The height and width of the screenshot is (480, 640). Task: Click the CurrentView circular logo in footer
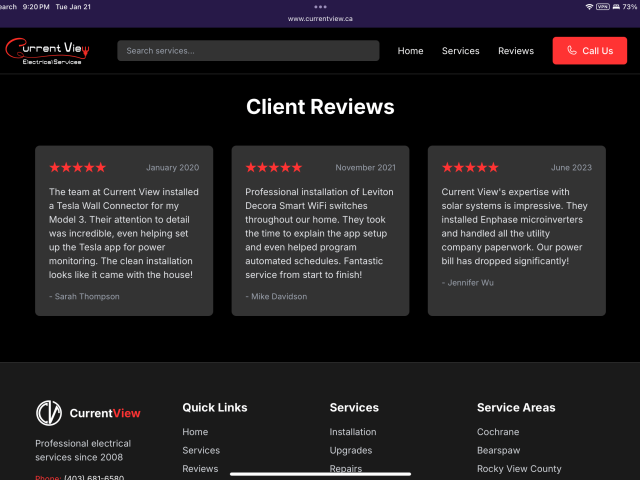tap(49, 413)
